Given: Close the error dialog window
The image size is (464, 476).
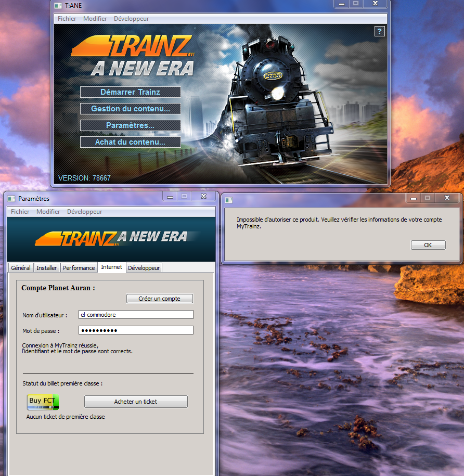Looking at the screenshot, I should 447,198.
